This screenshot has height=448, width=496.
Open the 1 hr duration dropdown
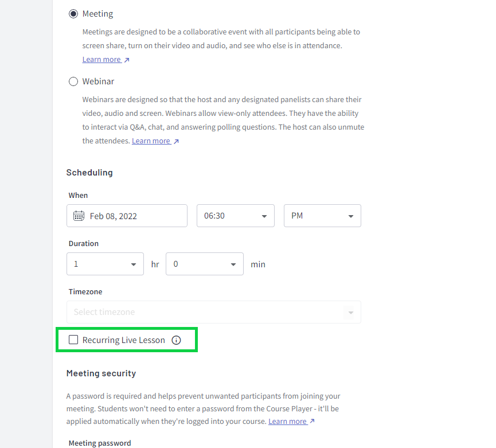coord(105,264)
